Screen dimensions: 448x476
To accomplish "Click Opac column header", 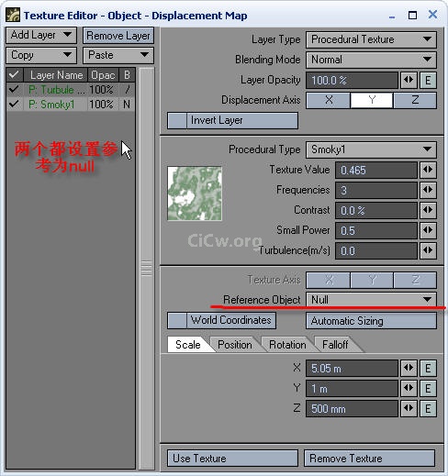I will (103, 75).
